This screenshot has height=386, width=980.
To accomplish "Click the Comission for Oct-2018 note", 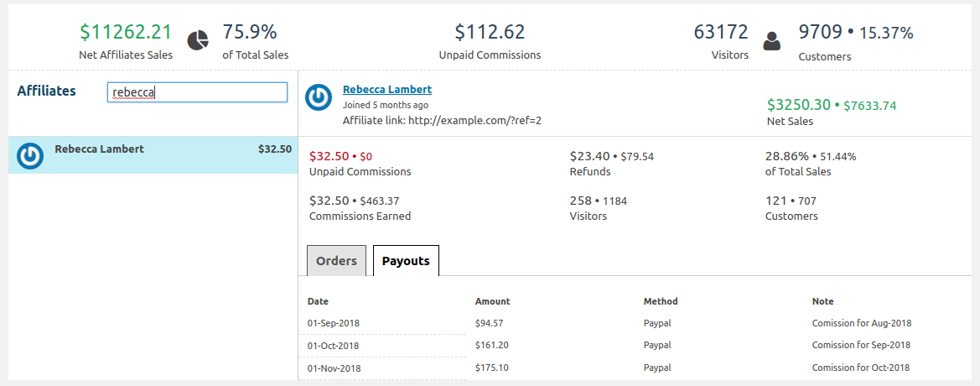I will 861,368.
